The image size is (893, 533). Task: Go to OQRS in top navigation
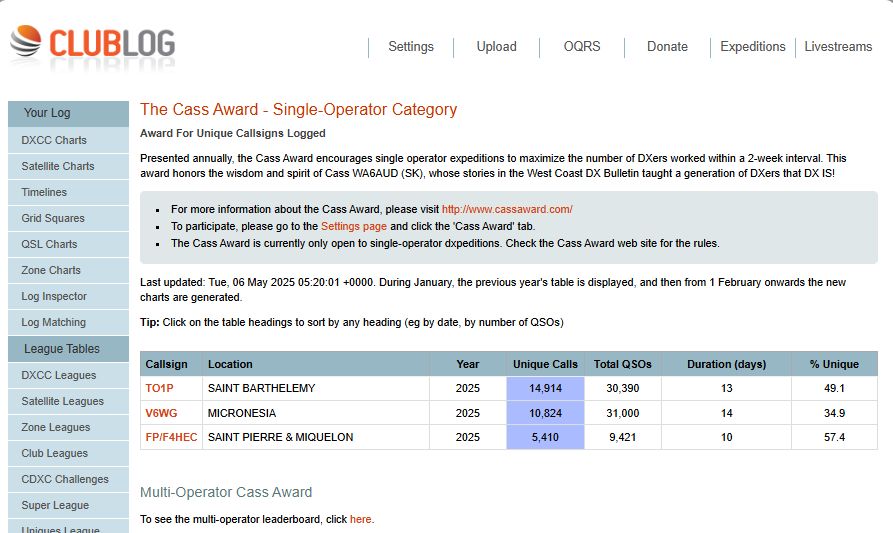582,47
